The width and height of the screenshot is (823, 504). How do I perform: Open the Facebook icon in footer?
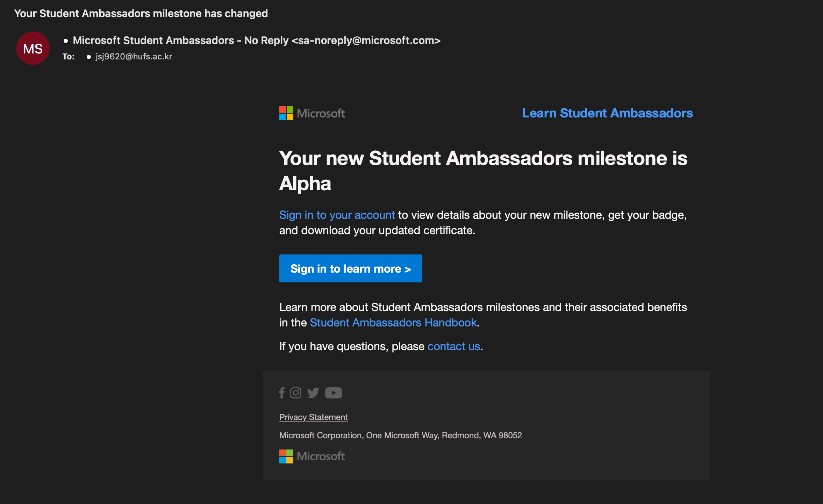point(282,393)
